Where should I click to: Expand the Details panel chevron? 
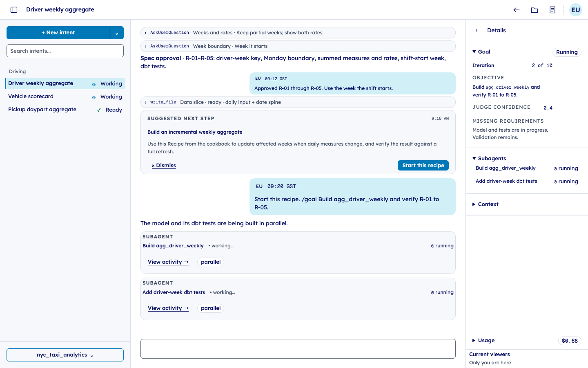[477, 31]
